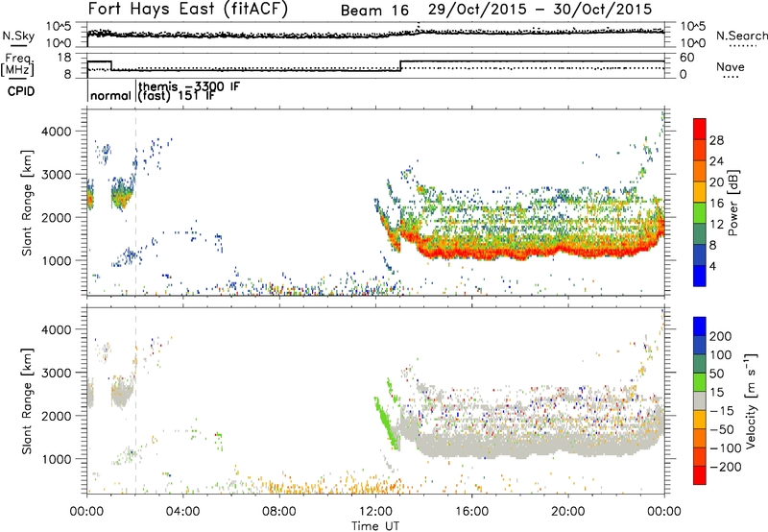Click the "60" Nave axis tick

click(x=687, y=58)
